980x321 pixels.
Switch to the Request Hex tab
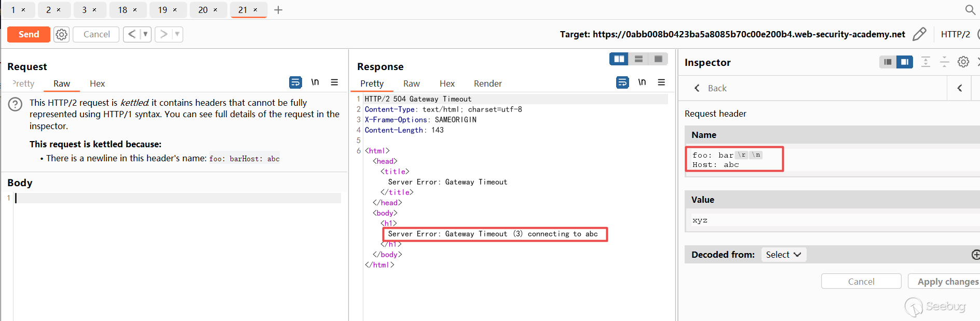[x=97, y=83]
